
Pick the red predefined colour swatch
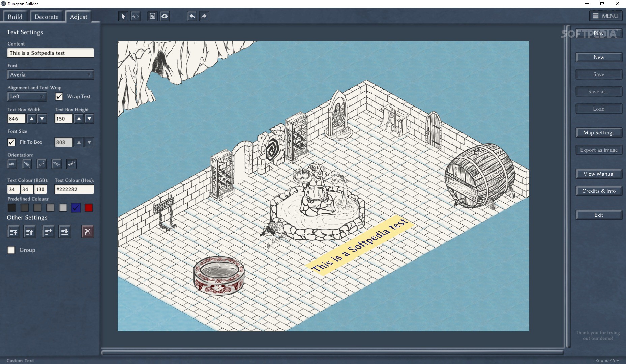[x=89, y=208]
